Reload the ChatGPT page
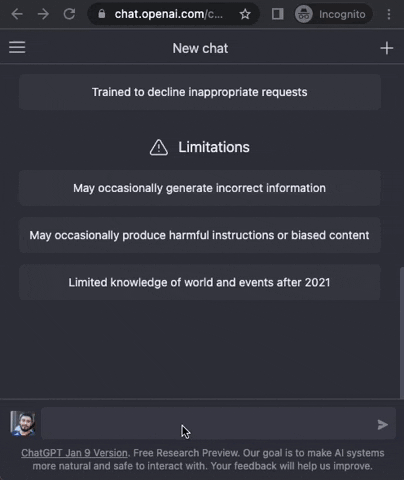This screenshot has height=480, width=404. pyautogui.click(x=69, y=14)
